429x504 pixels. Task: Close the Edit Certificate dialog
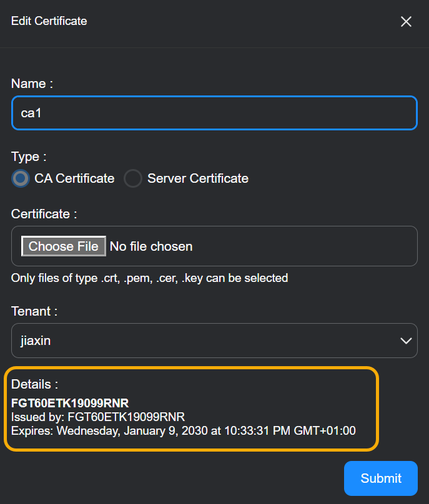406,22
